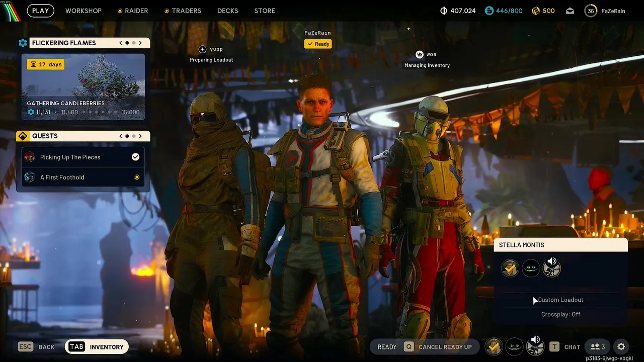Click the Q key prompt

pos(409,347)
